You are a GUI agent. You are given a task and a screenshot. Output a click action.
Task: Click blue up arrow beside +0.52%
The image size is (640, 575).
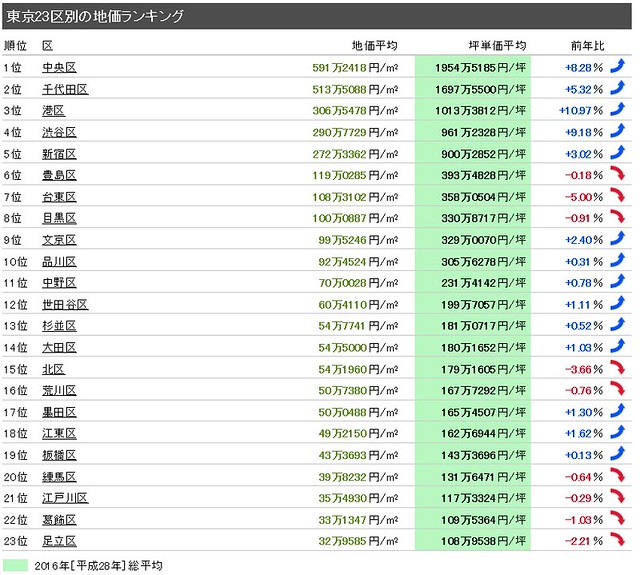618,324
